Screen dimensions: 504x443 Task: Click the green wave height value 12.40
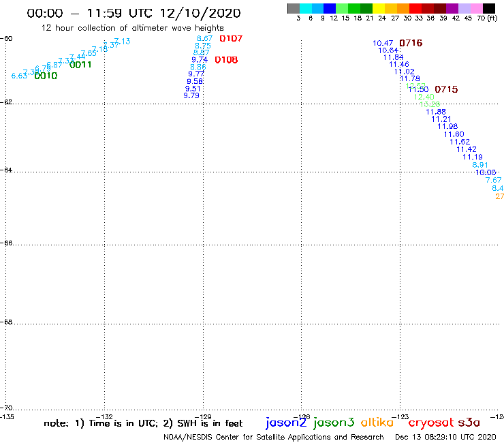click(424, 97)
